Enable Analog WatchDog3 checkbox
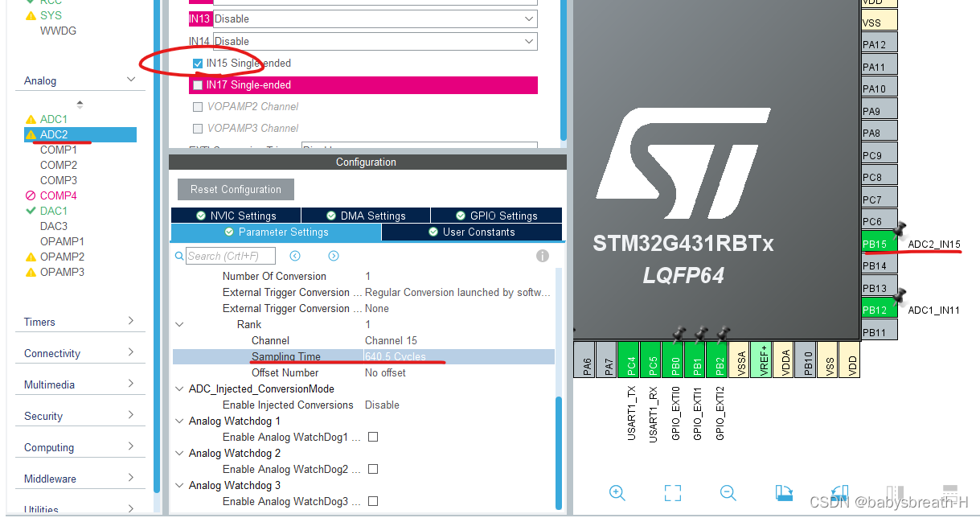 [x=373, y=501]
